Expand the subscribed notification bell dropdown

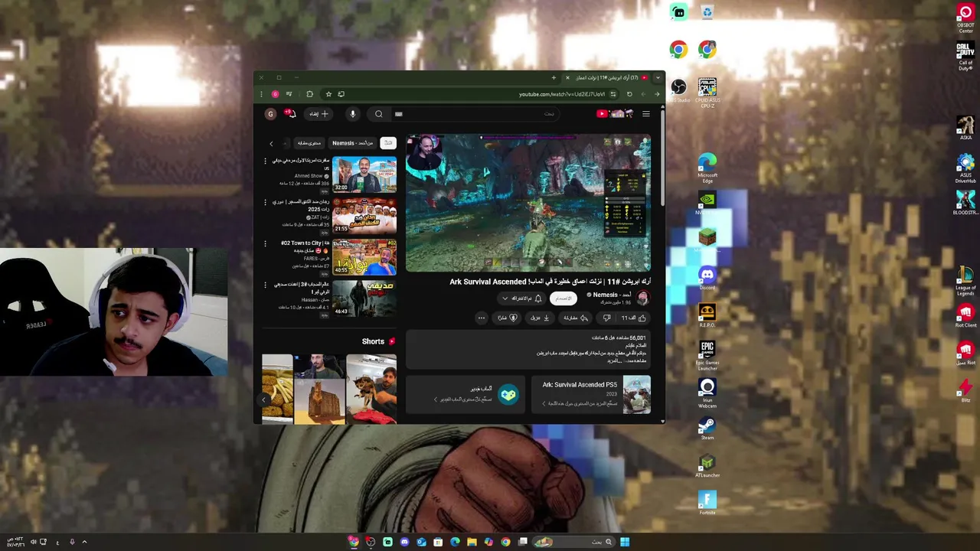point(521,298)
